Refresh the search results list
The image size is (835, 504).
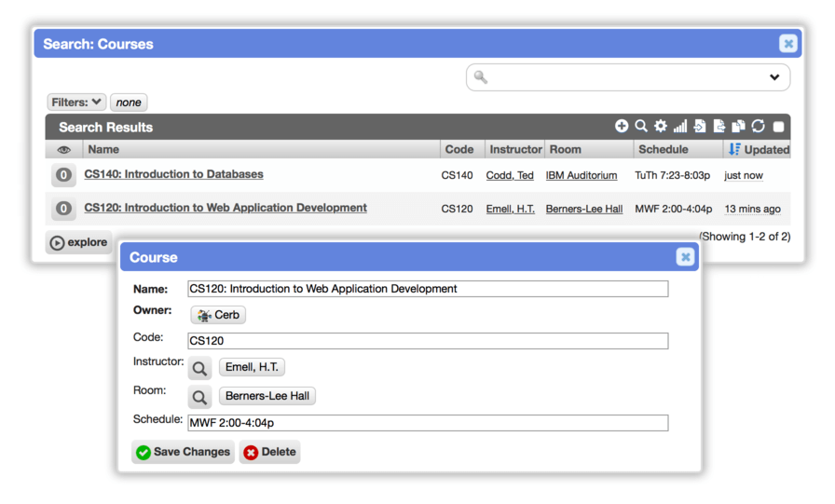(759, 126)
